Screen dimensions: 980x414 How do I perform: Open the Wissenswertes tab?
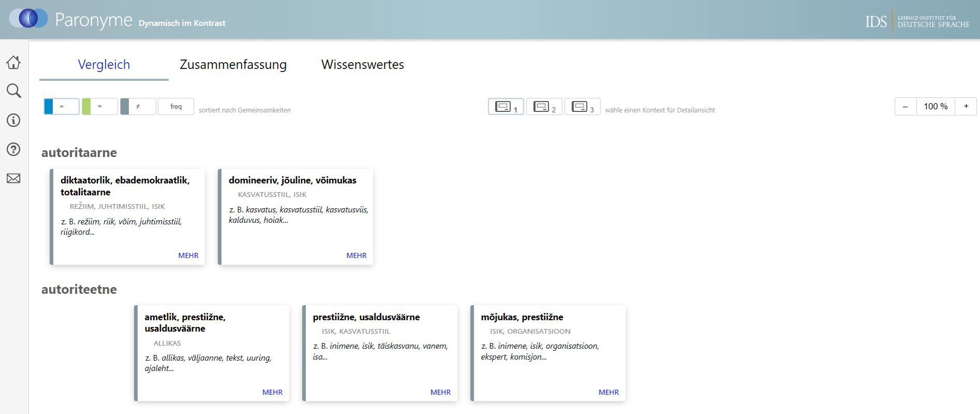[x=362, y=65]
